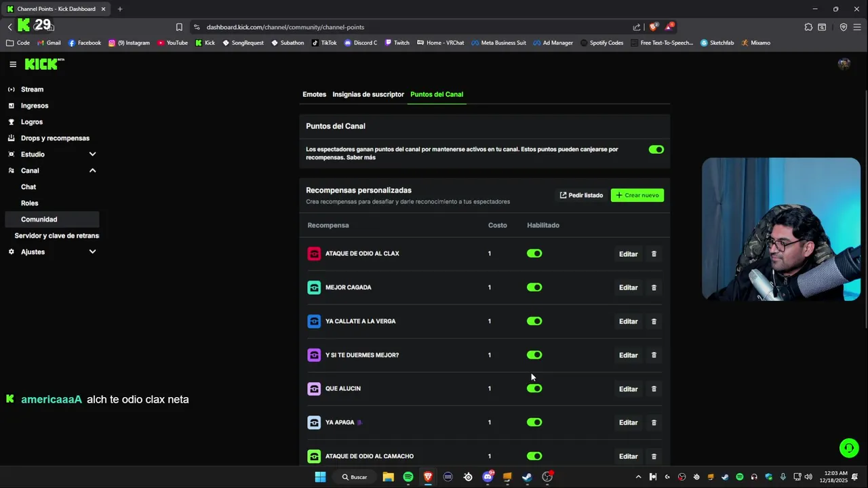
Task: Edit the YA APAGA reward
Action: (628, 423)
